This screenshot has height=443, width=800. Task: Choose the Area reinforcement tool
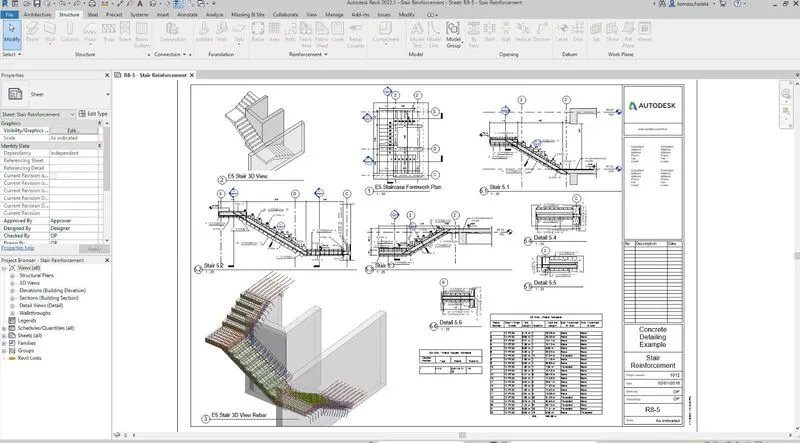tap(274, 32)
